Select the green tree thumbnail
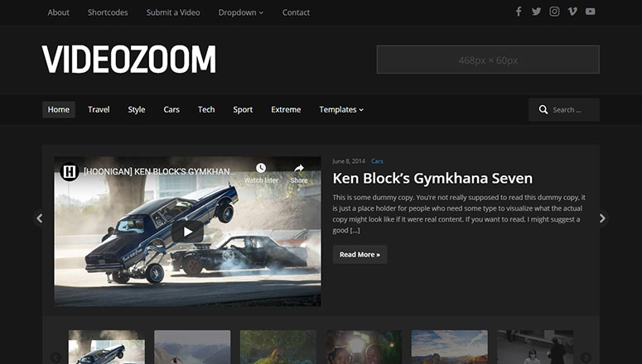Screen dimensions: 642x364 (278, 347)
